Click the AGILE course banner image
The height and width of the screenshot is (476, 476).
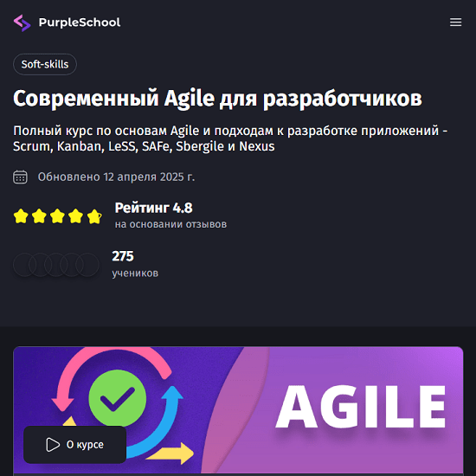pos(238,411)
